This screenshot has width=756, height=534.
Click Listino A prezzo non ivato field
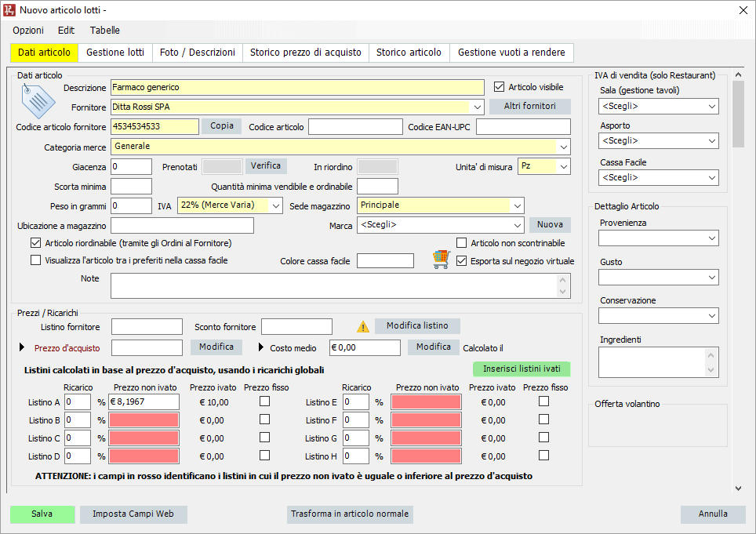tap(144, 401)
